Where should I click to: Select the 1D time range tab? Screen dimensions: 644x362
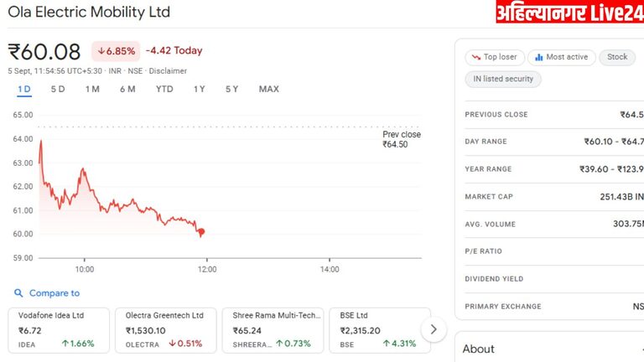[x=24, y=89]
